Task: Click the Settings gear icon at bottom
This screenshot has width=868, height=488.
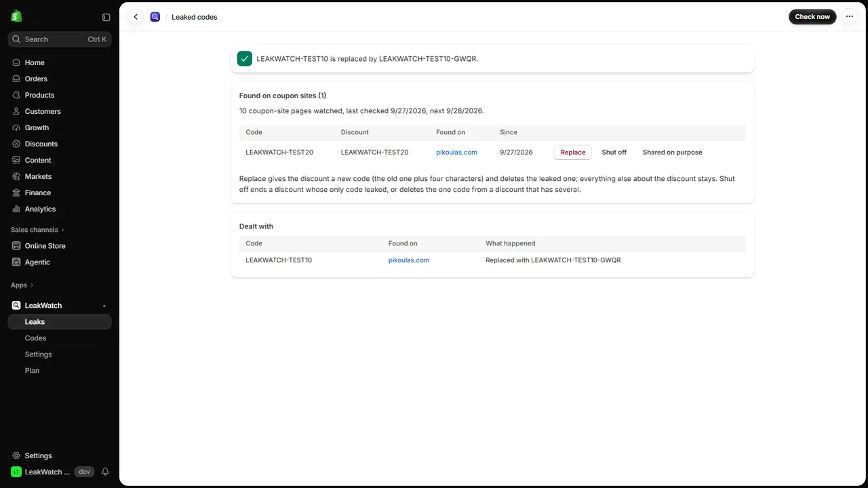Action: (16, 455)
